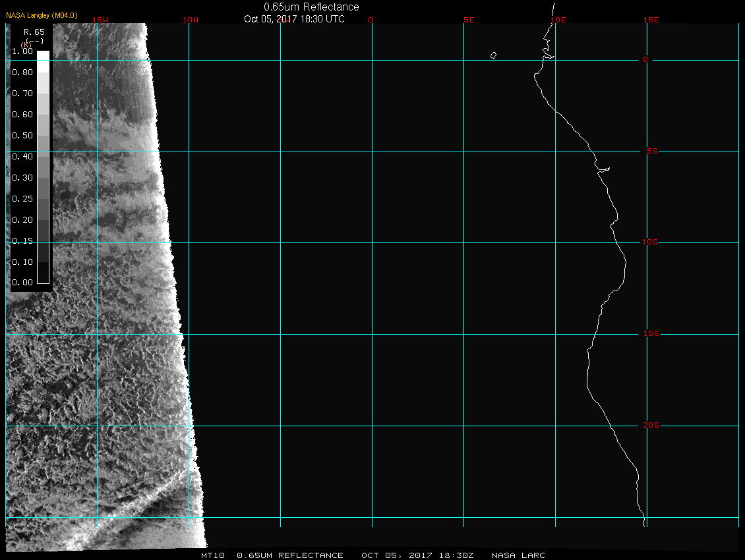Click the small island outline near the equator

pos(493,55)
